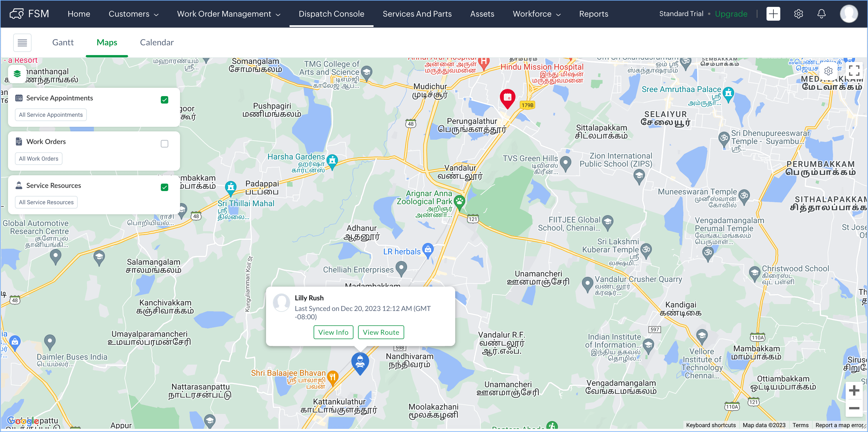Click the Upgrade link
This screenshot has height=432, width=868.
point(731,14)
